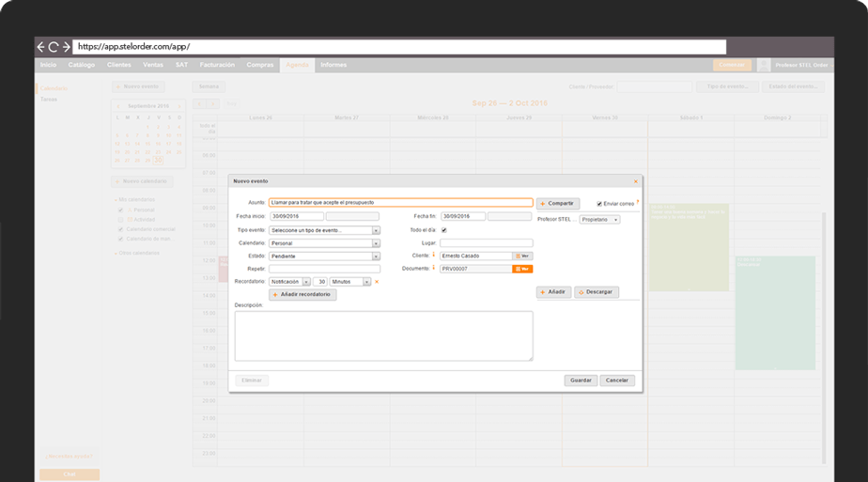Open the Clientes menu tab
The image size is (868, 482).
coord(119,65)
